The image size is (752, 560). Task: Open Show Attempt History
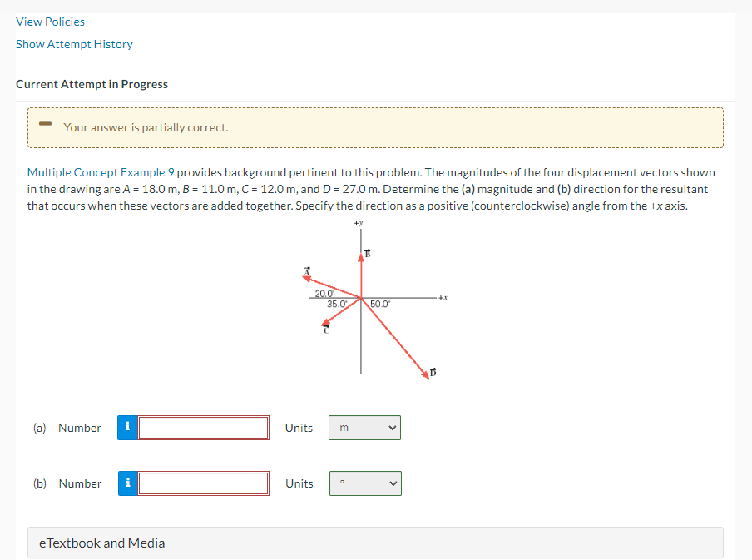74,44
